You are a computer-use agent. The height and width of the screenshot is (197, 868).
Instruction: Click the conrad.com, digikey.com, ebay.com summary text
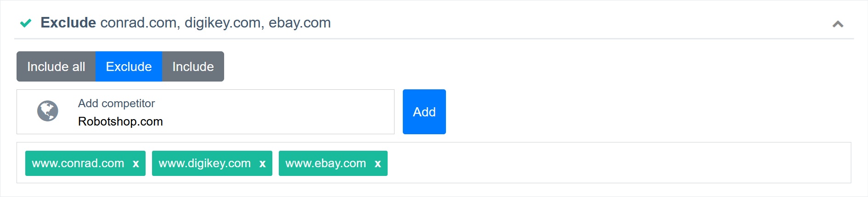[215, 22]
